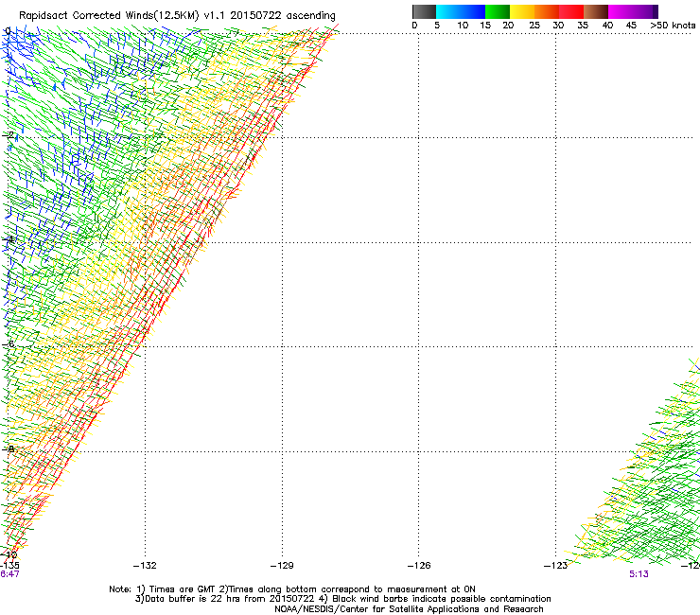The height and width of the screenshot is (615, 700).
Task: Click the red 30-35 knots legend color
Action: pos(571,11)
